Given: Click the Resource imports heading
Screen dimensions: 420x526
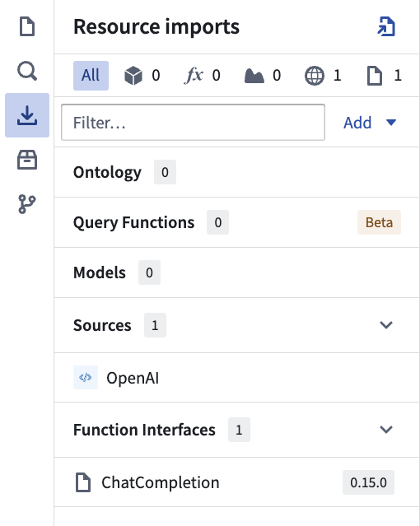Looking at the screenshot, I should point(156,27).
